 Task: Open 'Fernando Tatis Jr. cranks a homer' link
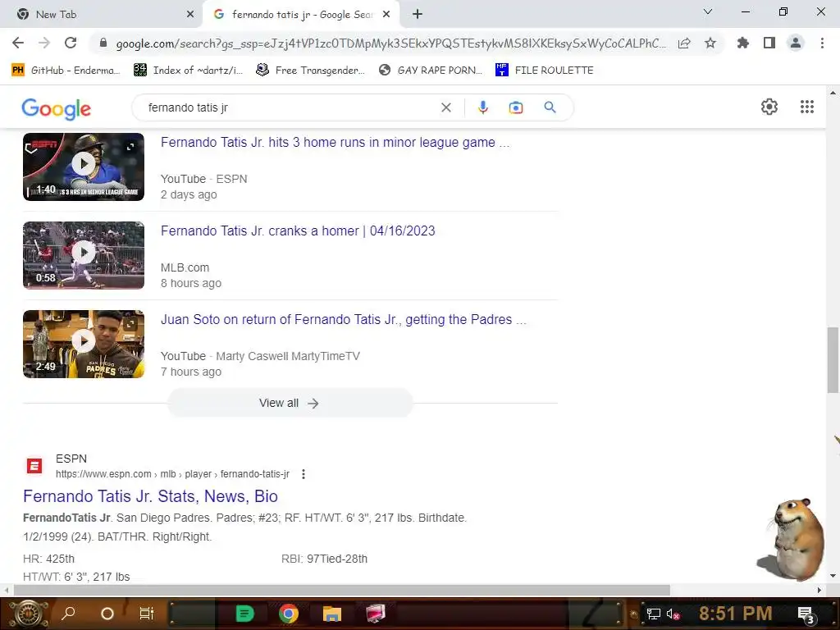click(x=298, y=231)
